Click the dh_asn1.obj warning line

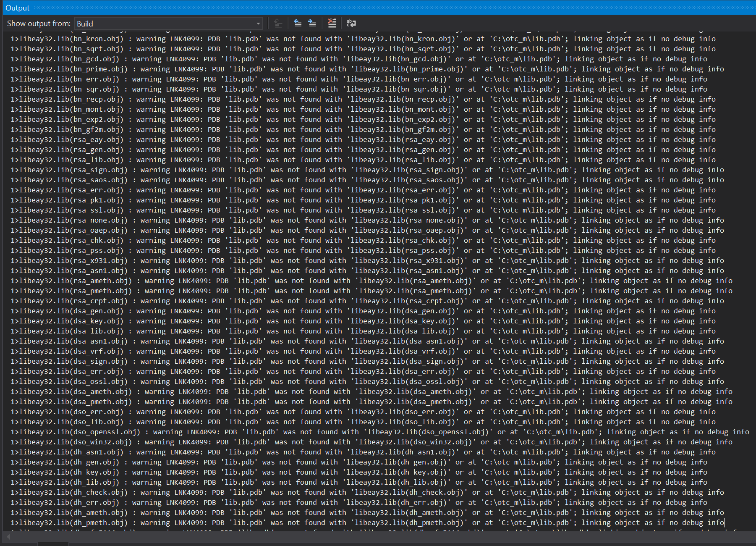363,452
